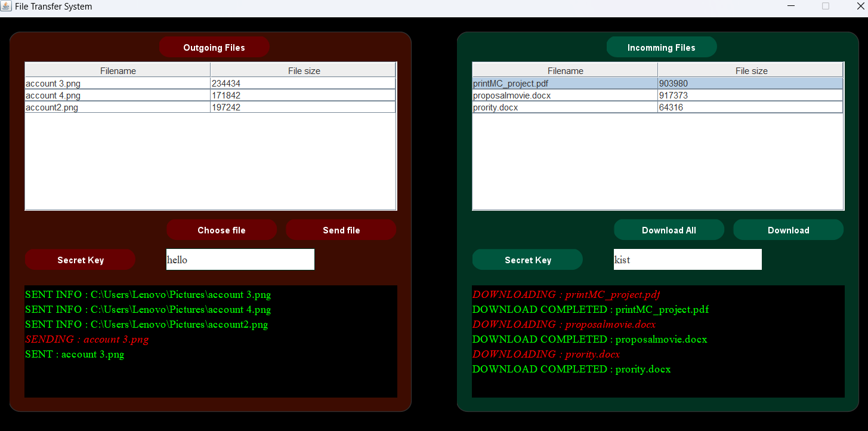Image resolution: width=868 pixels, height=431 pixels.
Task: Click the incoming Secret Key button beside kist
Action: [x=527, y=260]
